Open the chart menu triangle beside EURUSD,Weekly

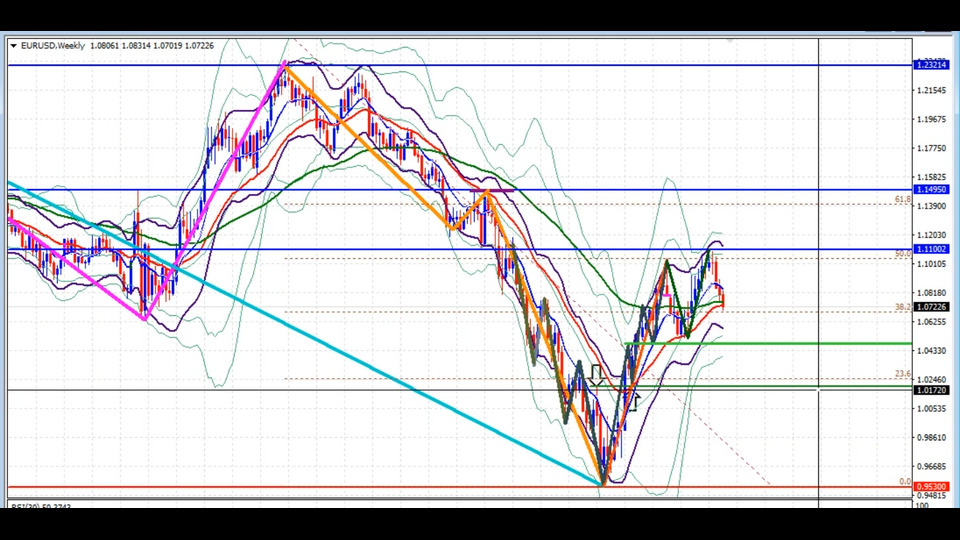coord(13,46)
